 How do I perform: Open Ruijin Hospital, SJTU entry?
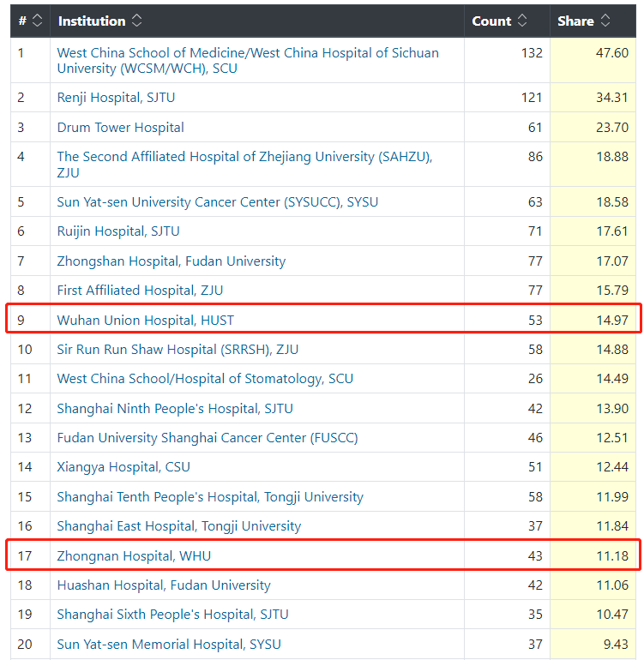pyautogui.click(x=118, y=231)
